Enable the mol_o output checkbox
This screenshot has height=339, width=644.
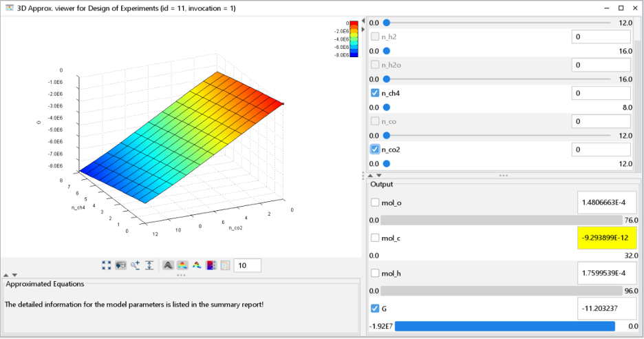375,203
